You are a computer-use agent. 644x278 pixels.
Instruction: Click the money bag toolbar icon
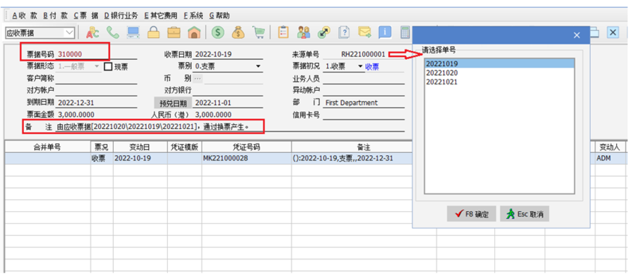pyautogui.click(x=238, y=32)
